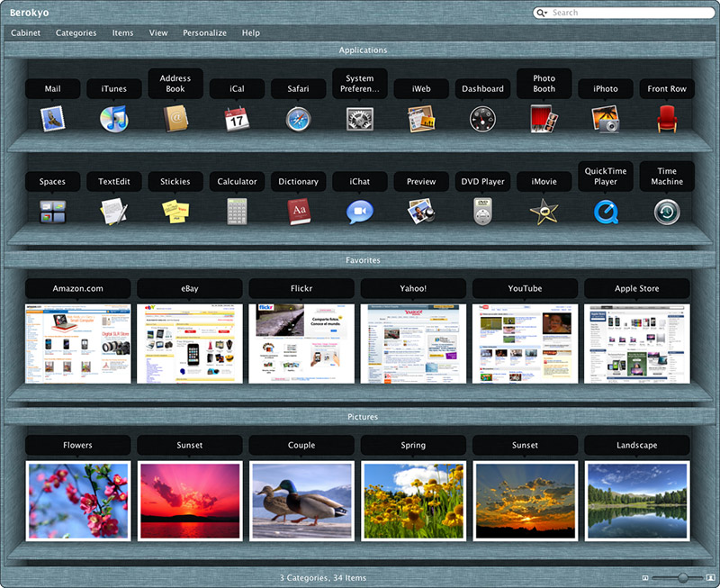Open the Address Book icon
720x588 pixels.
pos(175,119)
